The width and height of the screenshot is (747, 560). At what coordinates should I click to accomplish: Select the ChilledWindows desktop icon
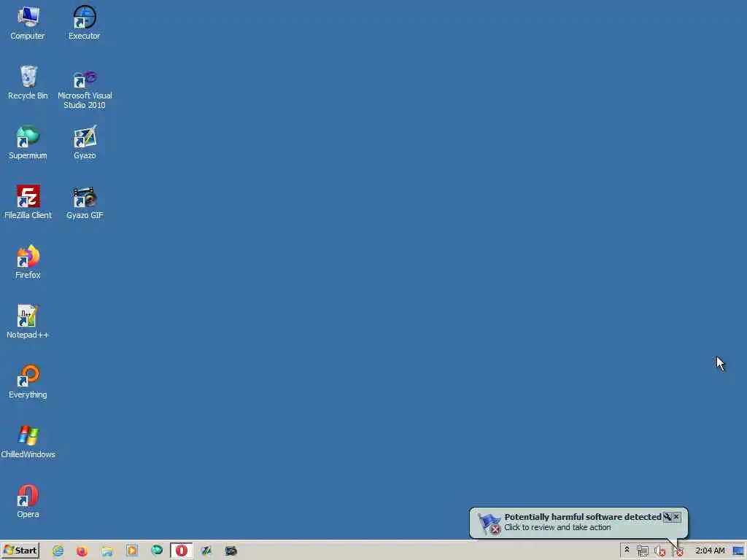pyautogui.click(x=28, y=441)
